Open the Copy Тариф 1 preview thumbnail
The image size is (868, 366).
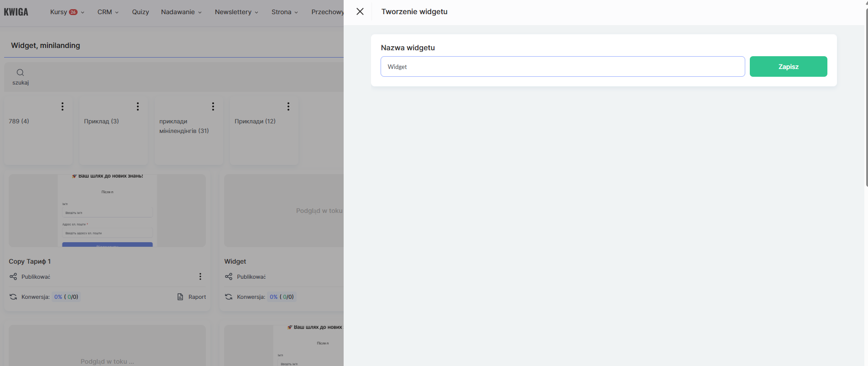click(x=107, y=211)
